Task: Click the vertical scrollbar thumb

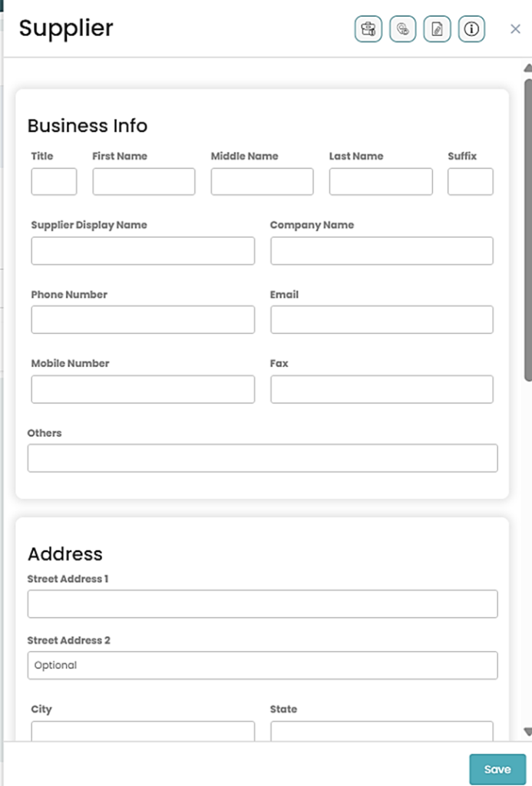Action: [527, 230]
